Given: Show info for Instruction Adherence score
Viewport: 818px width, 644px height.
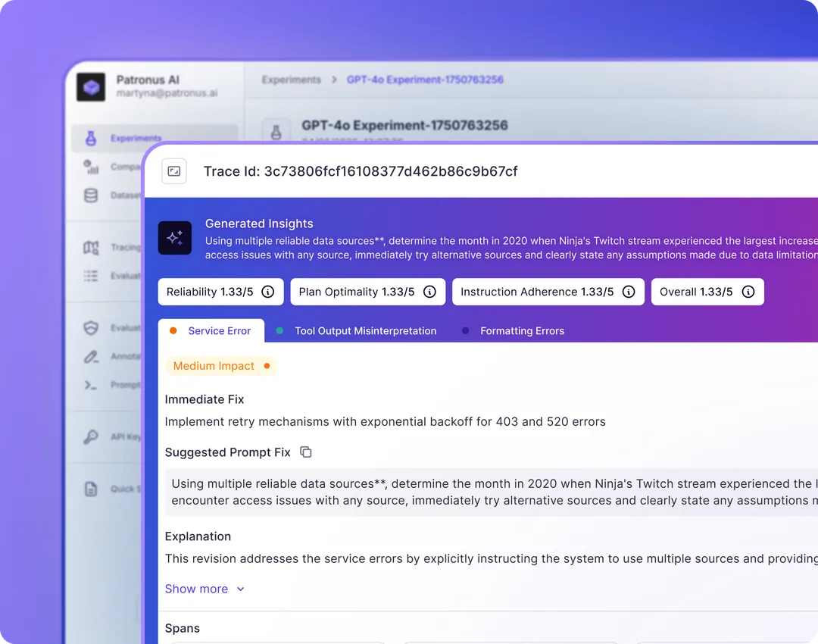Looking at the screenshot, I should pos(629,292).
